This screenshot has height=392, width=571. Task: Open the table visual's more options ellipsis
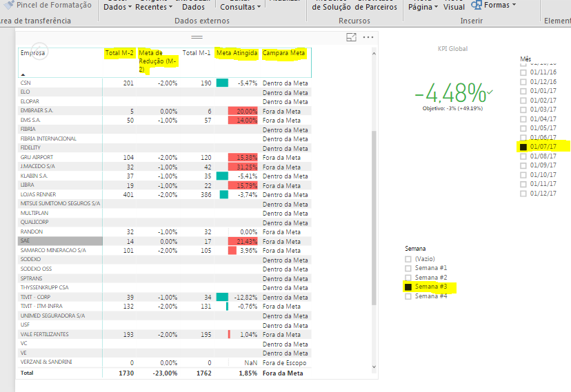pyautogui.click(x=368, y=37)
